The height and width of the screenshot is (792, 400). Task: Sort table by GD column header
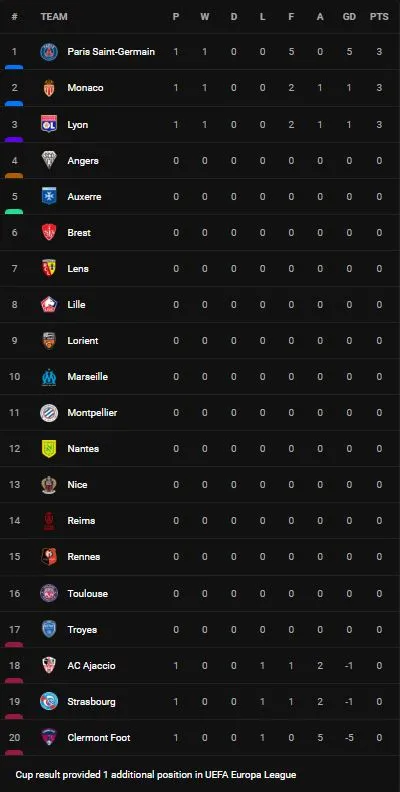click(x=349, y=17)
